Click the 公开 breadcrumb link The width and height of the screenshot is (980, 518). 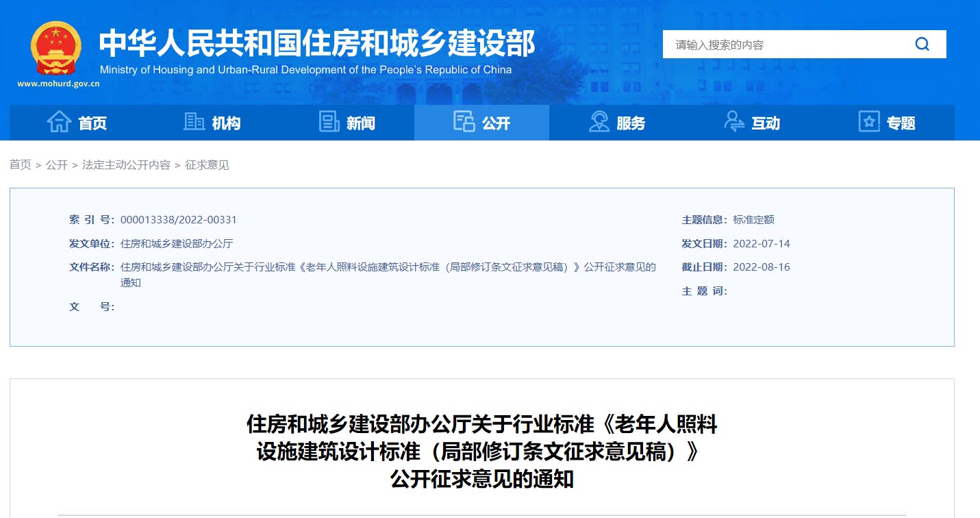57,165
